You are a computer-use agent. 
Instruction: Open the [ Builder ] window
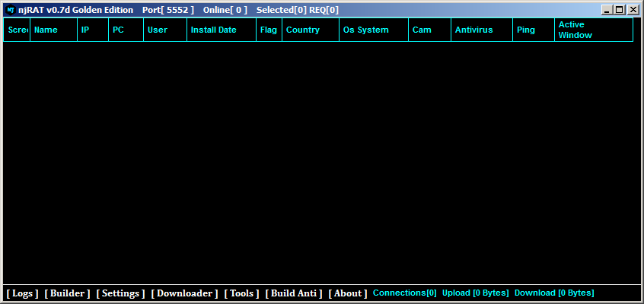tap(67, 293)
